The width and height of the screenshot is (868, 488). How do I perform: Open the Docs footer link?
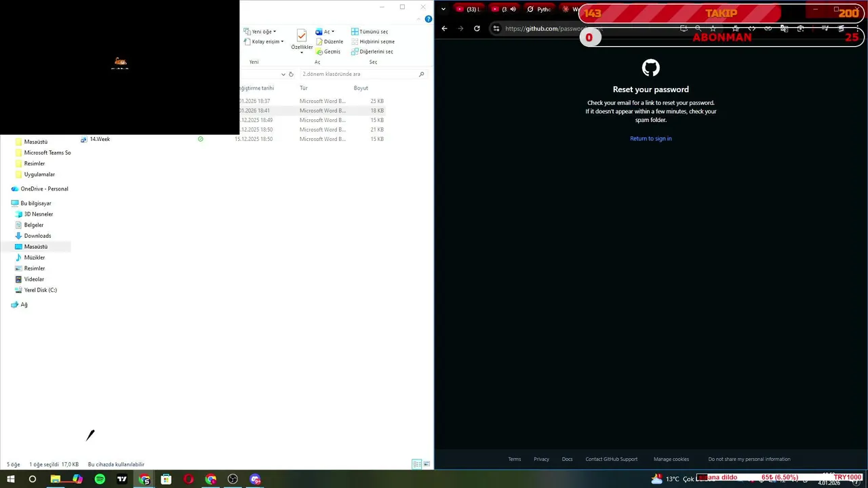(x=567, y=459)
